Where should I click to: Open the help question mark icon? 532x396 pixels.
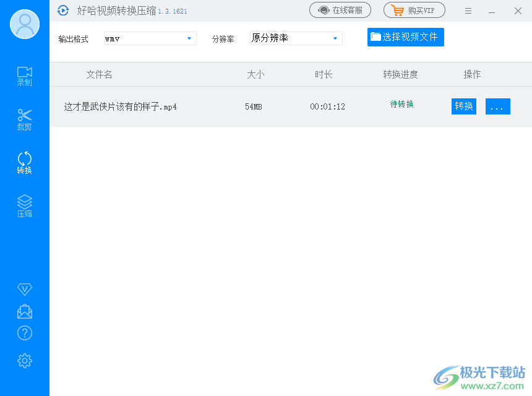24,334
